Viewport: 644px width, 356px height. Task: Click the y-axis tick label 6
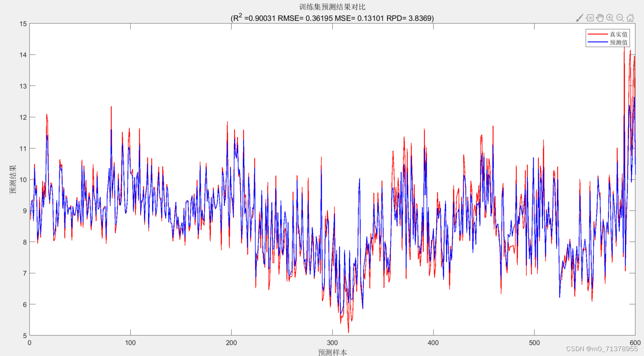pyautogui.click(x=25, y=304)
